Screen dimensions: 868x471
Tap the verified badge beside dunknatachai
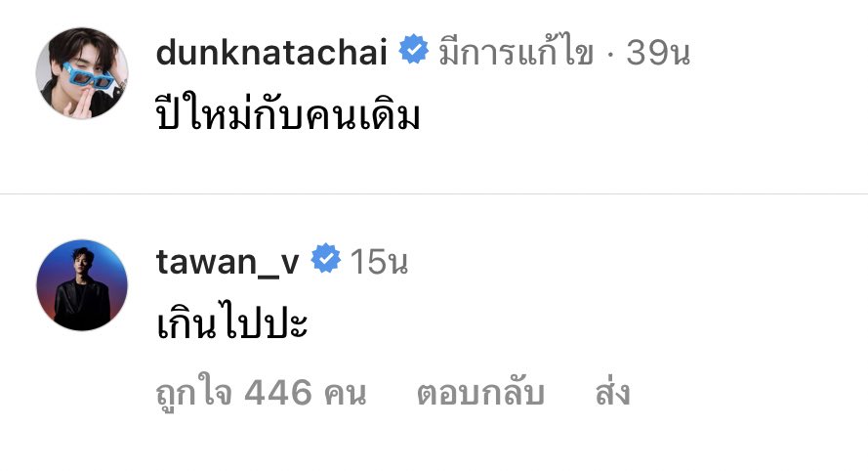pyautogui.click(x=414, y=50)
